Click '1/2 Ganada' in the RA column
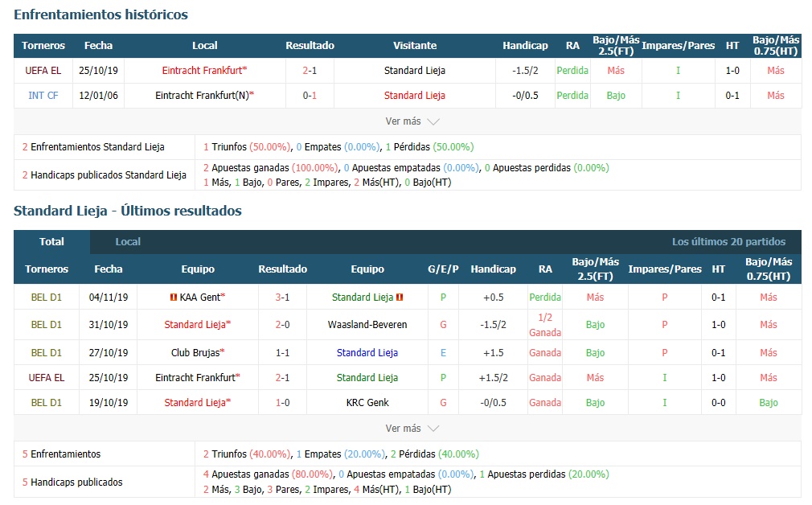The image size is (812, 505). point(545,325)
